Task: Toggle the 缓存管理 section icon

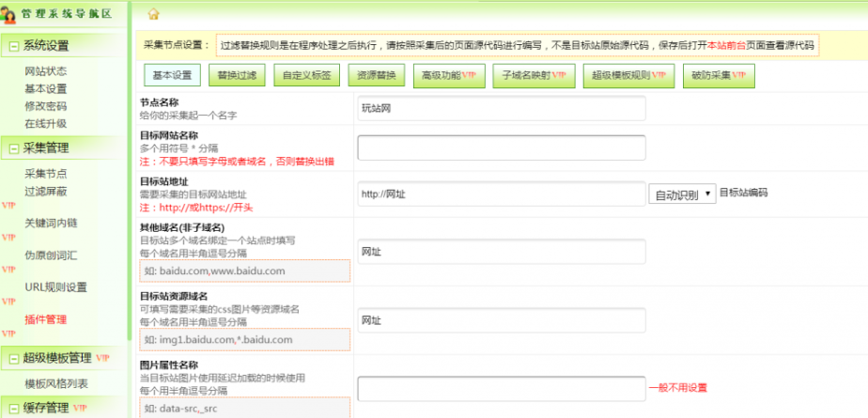Action: coord(13,408)
